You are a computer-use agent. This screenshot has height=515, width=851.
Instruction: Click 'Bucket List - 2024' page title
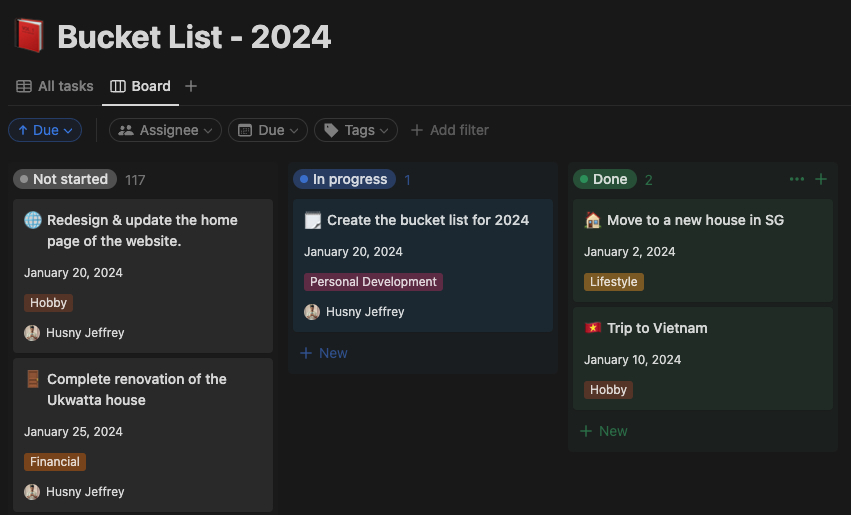[194, 37]
